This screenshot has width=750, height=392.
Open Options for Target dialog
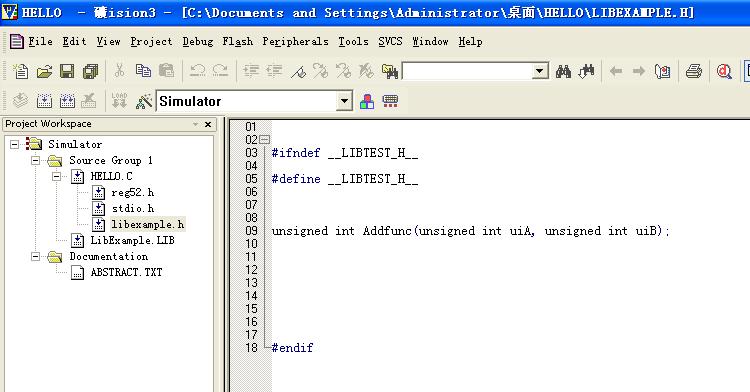pos(143,101)
